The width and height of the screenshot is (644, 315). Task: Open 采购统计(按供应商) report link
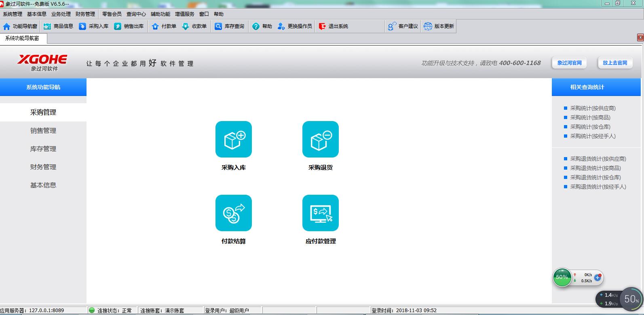click(x=593, y=108)
